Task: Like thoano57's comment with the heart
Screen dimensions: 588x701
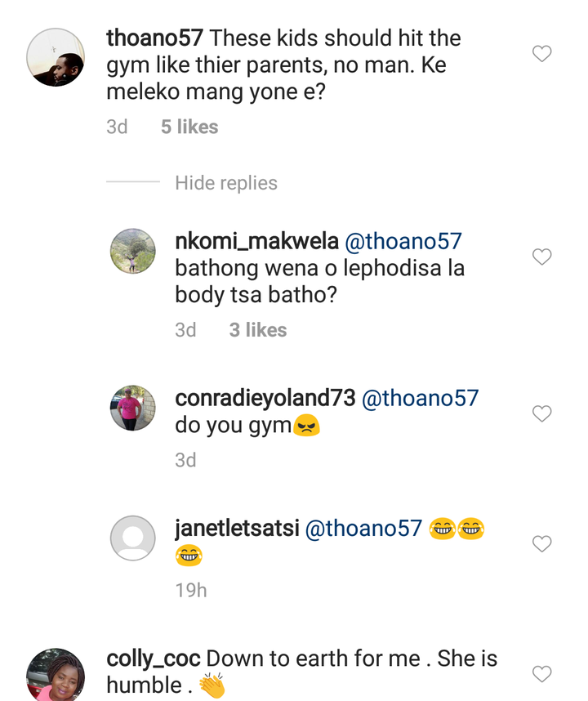Action: pyautogui.click(x=542, y=55)
